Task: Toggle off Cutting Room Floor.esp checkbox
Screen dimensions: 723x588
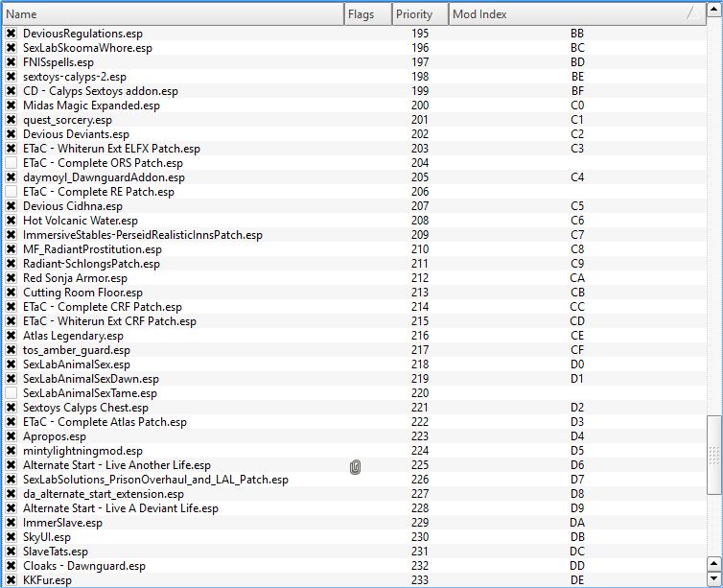Action: click(x=12, y=293)
